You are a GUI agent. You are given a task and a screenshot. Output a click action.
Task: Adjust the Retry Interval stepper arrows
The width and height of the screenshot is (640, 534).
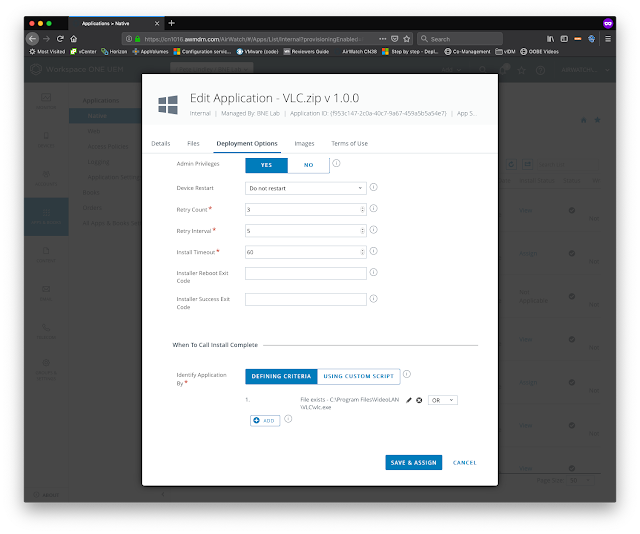(x=362, y=231)
